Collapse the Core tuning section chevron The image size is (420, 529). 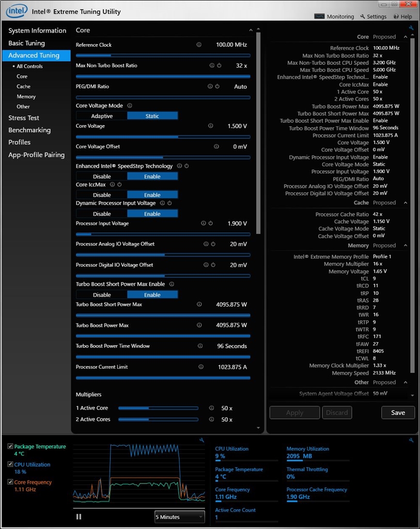point(251,30)
